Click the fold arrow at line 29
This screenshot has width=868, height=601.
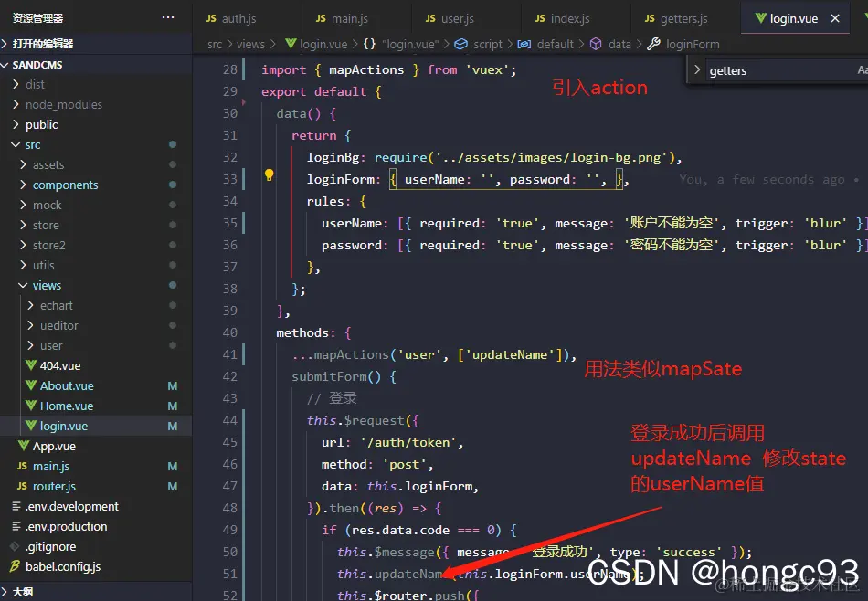(x=244, y=101)
